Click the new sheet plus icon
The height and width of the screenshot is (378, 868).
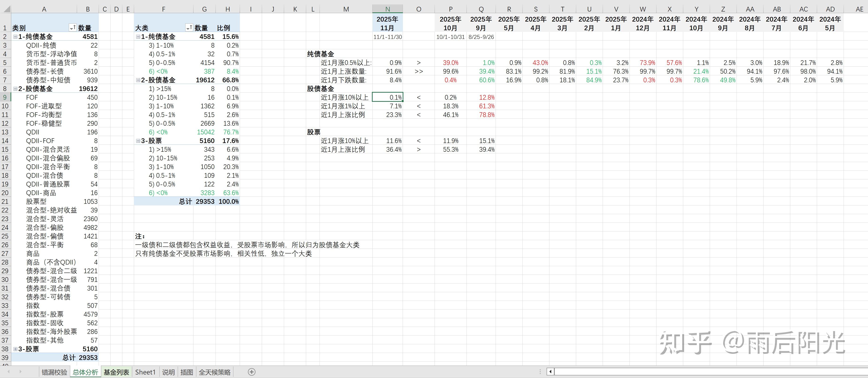pos(251,372)
